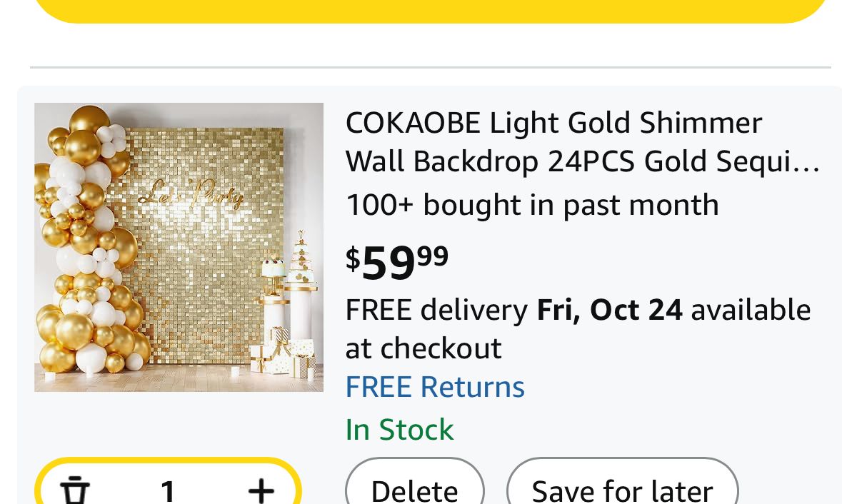Click the FREE Returns link
842x504 pixels.
tap(435, 387)
